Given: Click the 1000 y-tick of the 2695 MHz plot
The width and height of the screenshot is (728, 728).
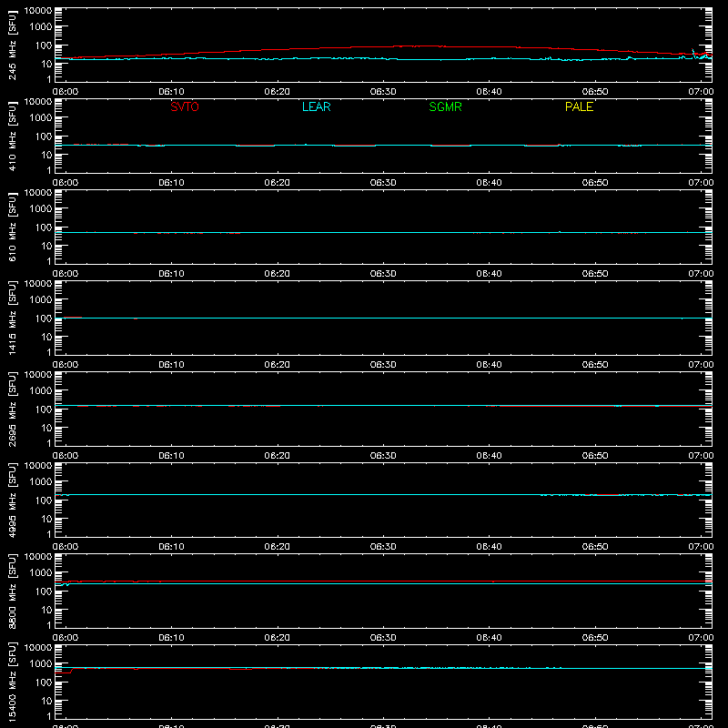Looking at the screenshot, I should (x=41, y=391).
